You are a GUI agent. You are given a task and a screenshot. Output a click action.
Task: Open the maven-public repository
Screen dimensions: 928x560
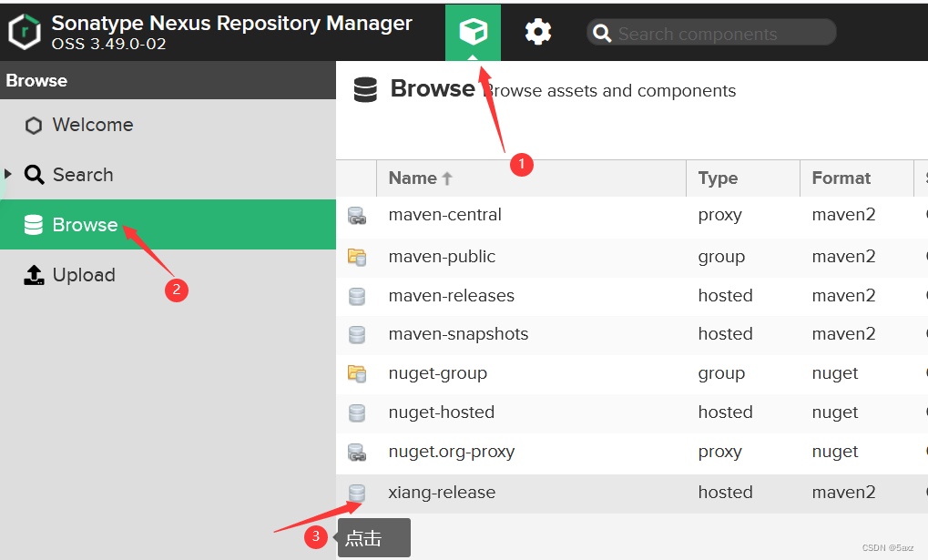tap(442, 256)
